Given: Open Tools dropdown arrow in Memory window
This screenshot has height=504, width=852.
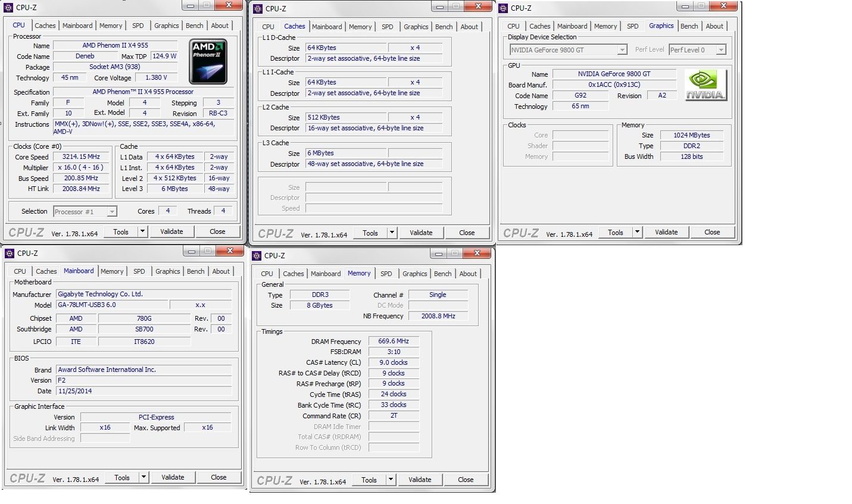Looking at the screenshot, I should 391,479.
